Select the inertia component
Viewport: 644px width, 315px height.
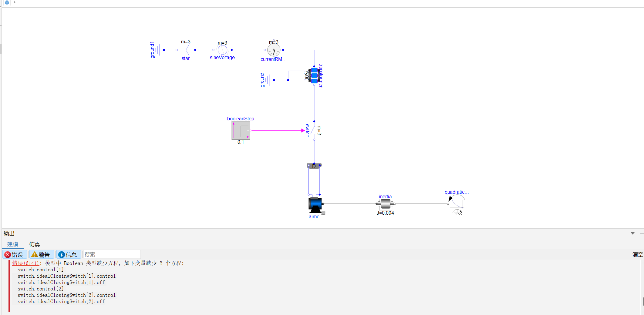(x=385, y=204)
